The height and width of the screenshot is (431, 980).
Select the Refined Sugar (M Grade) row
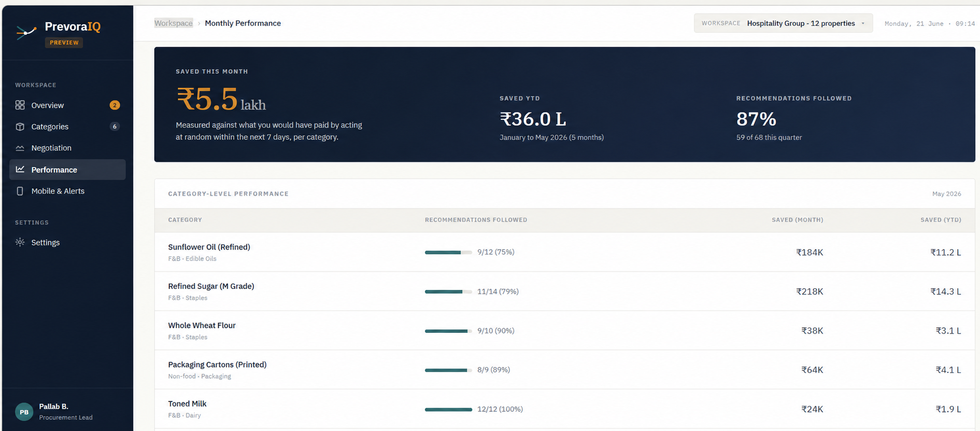pos(564,291)
